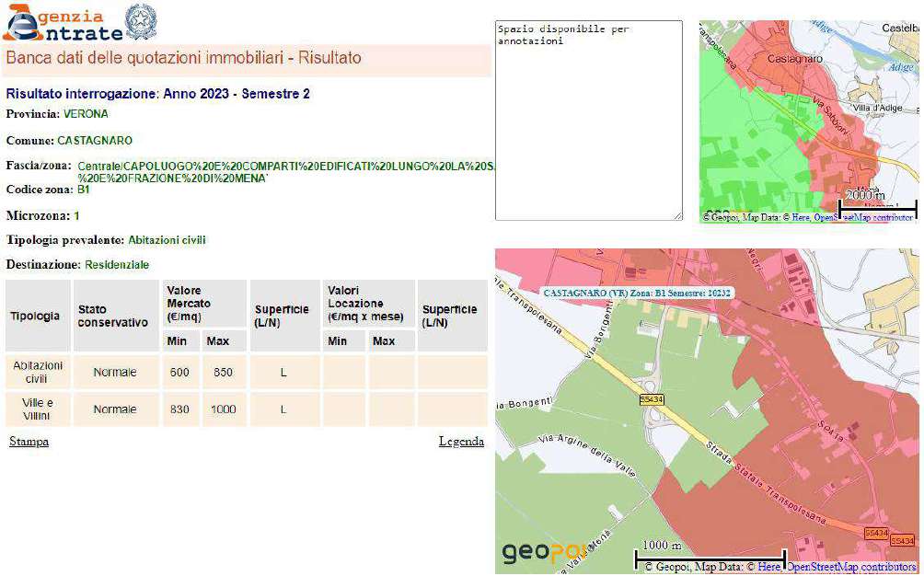
Task: Click the Villa d'Adige label on the overview map
Action: pyautogui.click(x=879, y=109)
